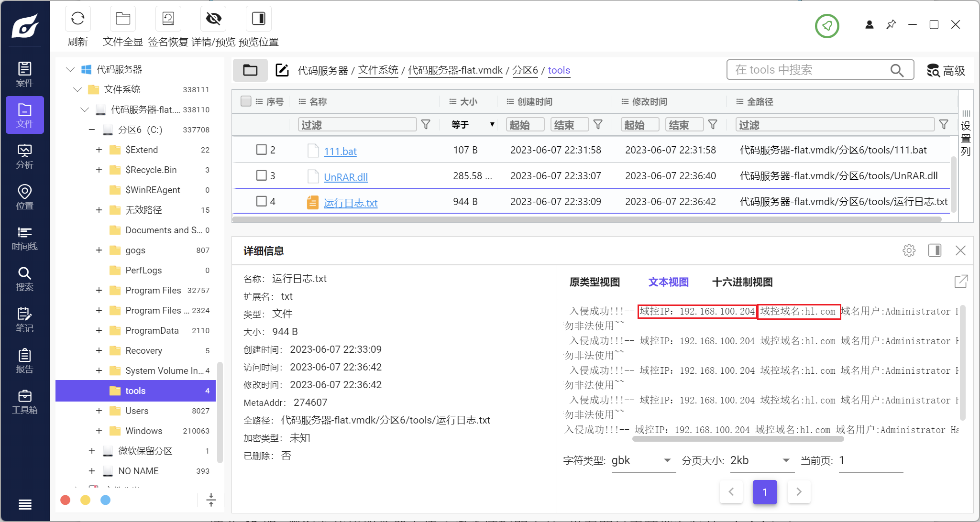Click the yellow color tag dot
This screenshot has height=522, width=980.
[x=86, y=500]
